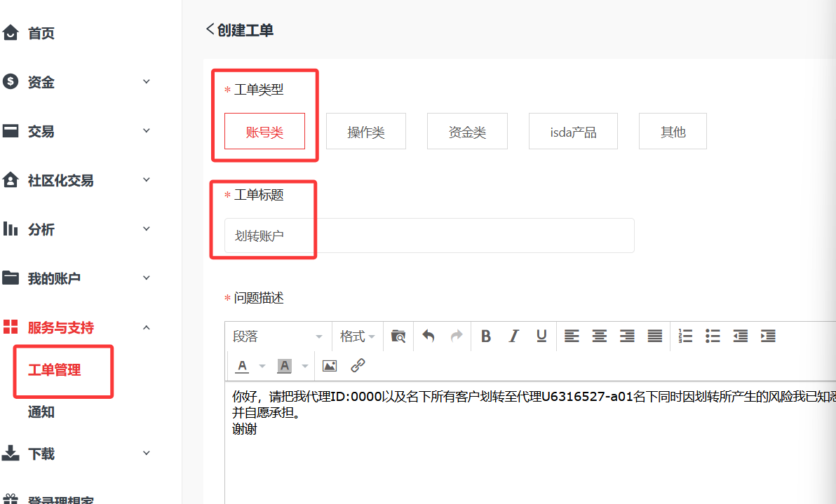836x504 pixels.
Task: Insert a hyperlink using the link icon
Action: click(x=358, y=366)
